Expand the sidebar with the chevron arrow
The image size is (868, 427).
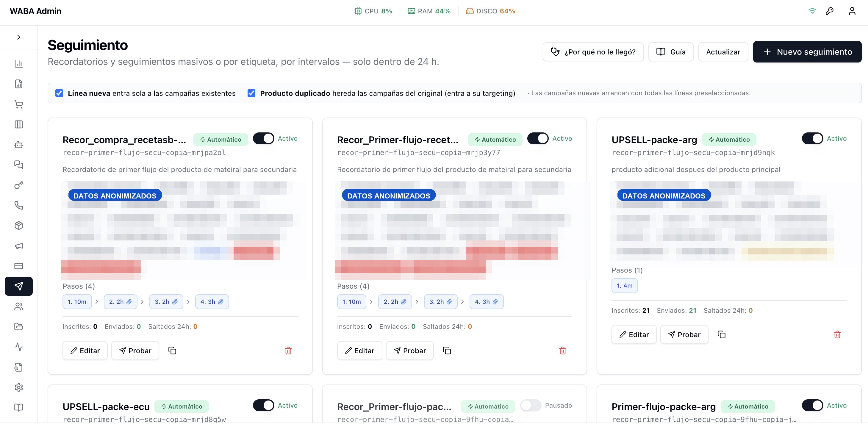18,37
